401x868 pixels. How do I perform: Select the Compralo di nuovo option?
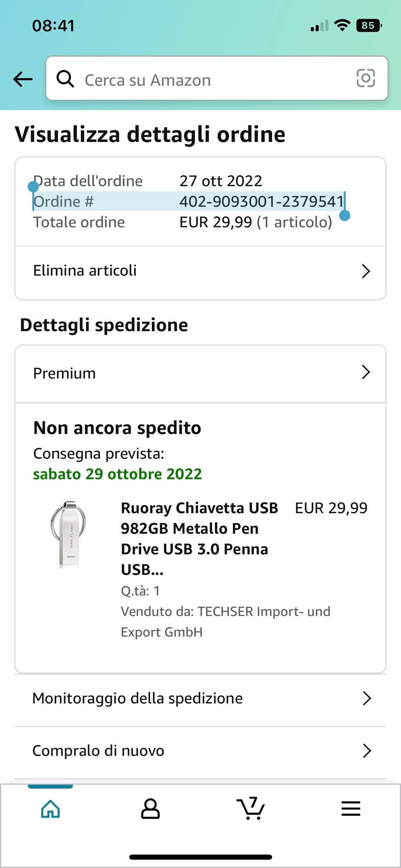[200, 751]
